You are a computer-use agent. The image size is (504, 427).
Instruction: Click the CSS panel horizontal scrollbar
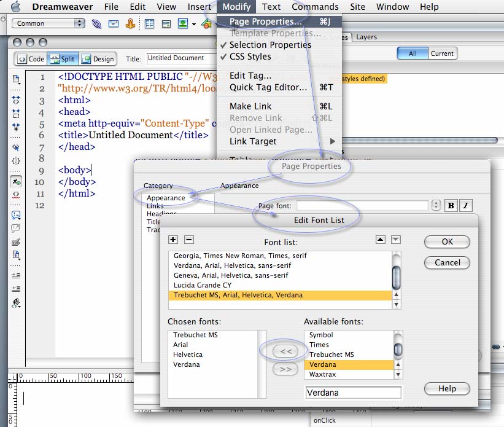[420, 140]
